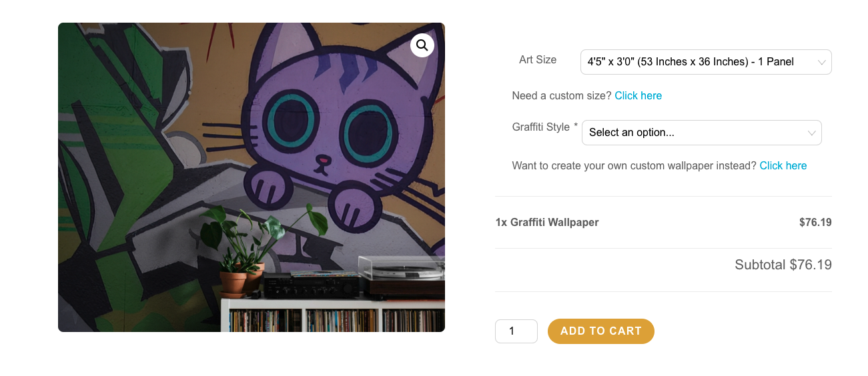Click the 'Art Size' label
The width and height of the screenshot is (868, 376).
click(538, 59)
